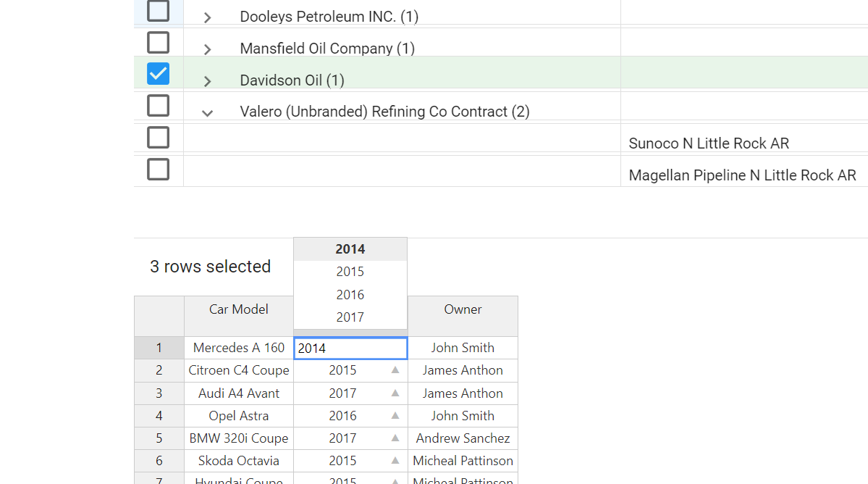Image resolution: width=868 pixels, height=484 pixels.
Task: Expand the Dooleys Petroleum INC. group
Action: click(x=208, y=17)
